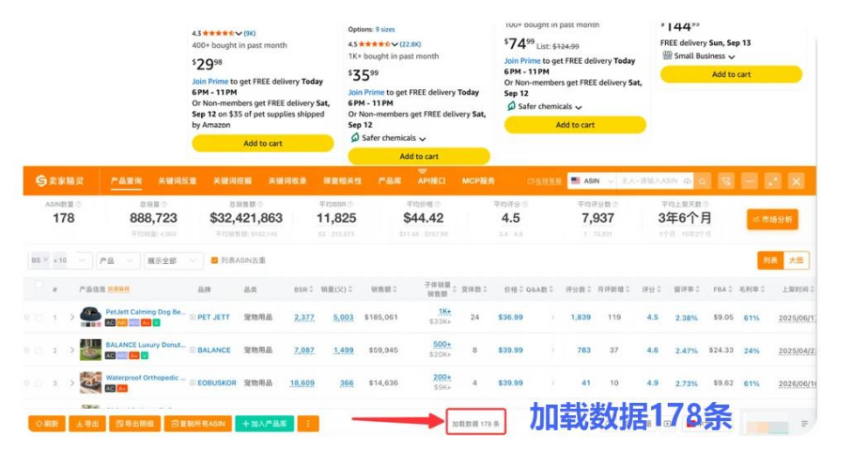868x451 pixels.
Task: Click the 加入产品库 button
Action: coord(265,424)
